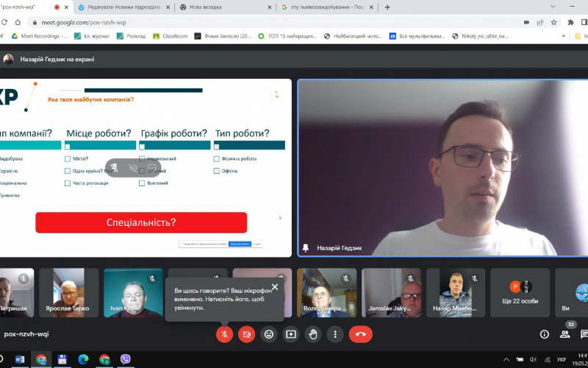588x368 pixels.
Task: Open 'Все мультфильмы' bookmark
Action: pos(417,36)
